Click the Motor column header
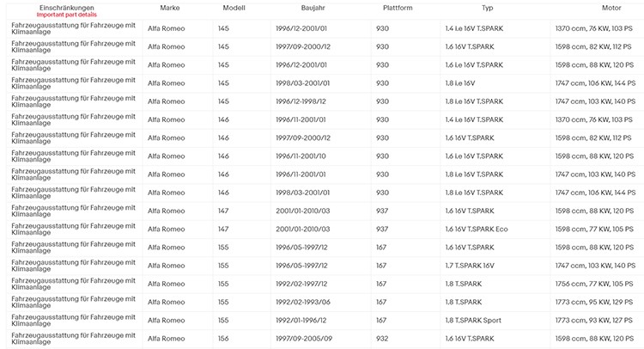 [x=611, y=8]
